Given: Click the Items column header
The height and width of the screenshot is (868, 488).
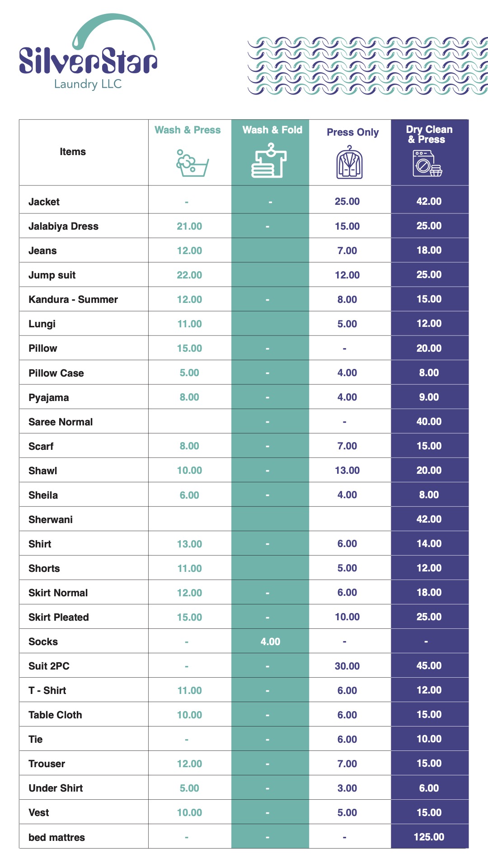Looking at the screenshot, I should click(73, 152).
